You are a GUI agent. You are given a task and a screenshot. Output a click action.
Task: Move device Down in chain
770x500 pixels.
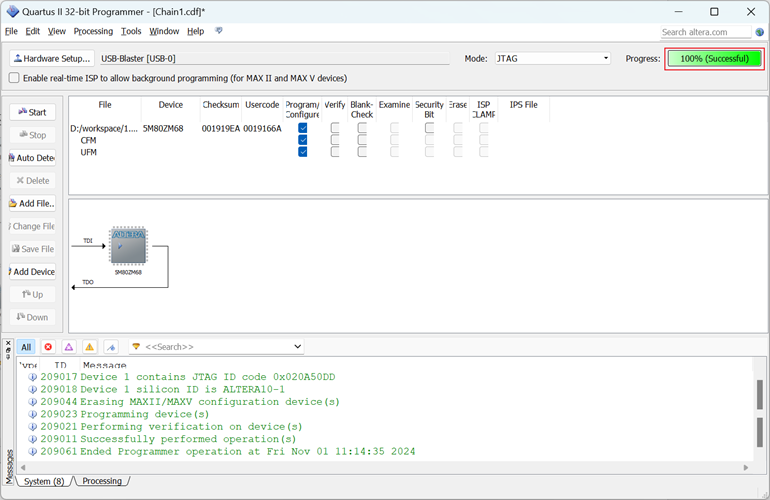[32, 317]
